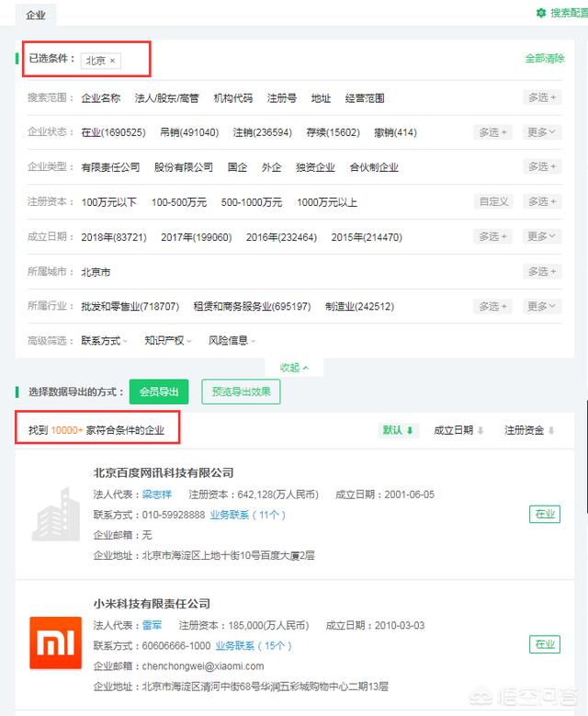Select the 默认 sort order arrow
The width and height of the screenshot is (588, 716).
[x=410, y=430]
